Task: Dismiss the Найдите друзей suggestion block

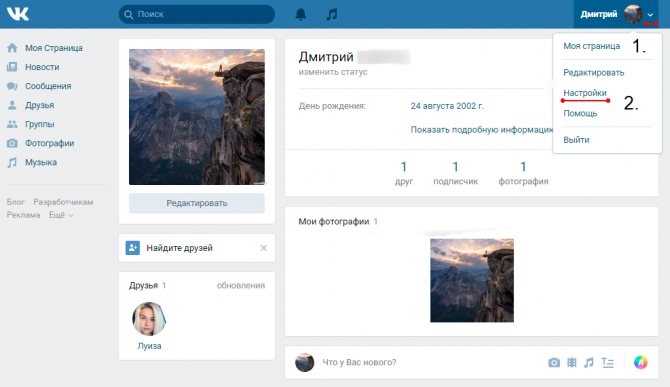Action: (x=264, y=248)
